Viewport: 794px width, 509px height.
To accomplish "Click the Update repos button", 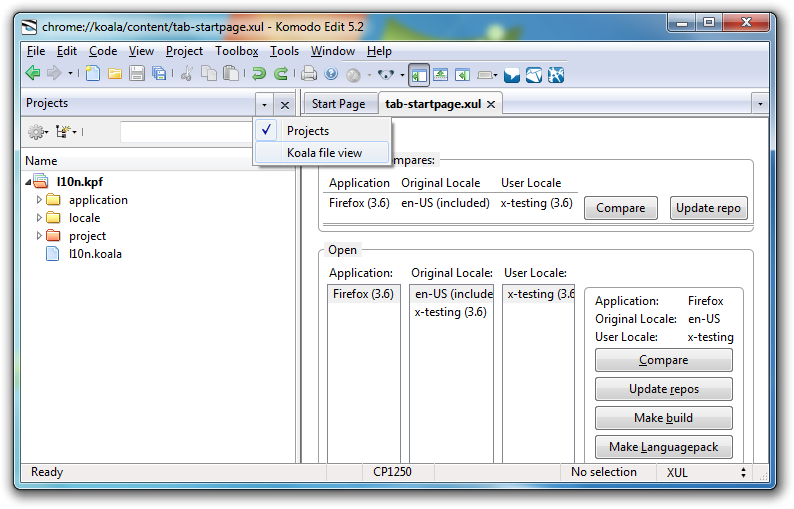I will [x=663, y=389].
